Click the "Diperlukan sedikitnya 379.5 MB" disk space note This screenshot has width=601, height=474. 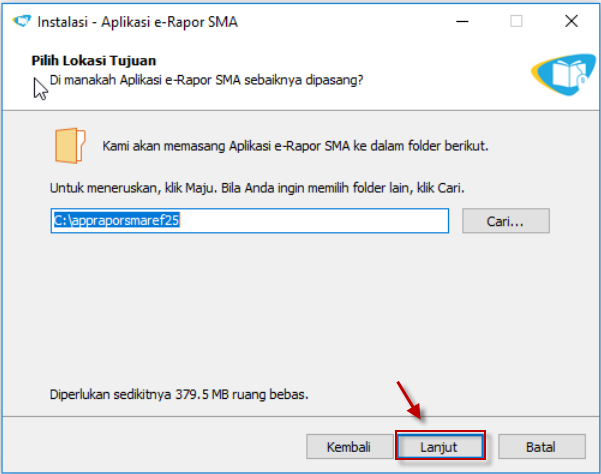coord(179,394)
